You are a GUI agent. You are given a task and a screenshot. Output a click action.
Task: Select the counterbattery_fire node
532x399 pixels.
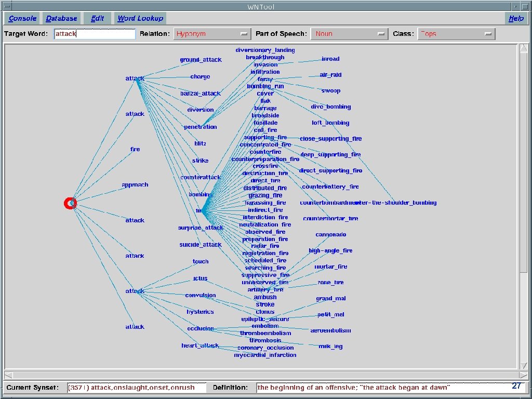330,187
